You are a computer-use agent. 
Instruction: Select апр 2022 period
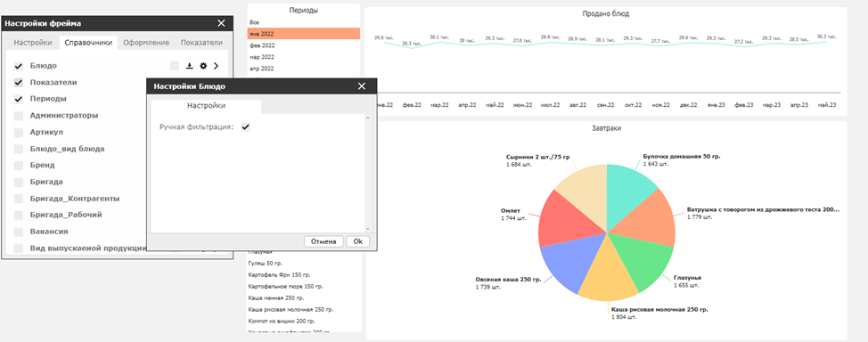tap(303, 69)
